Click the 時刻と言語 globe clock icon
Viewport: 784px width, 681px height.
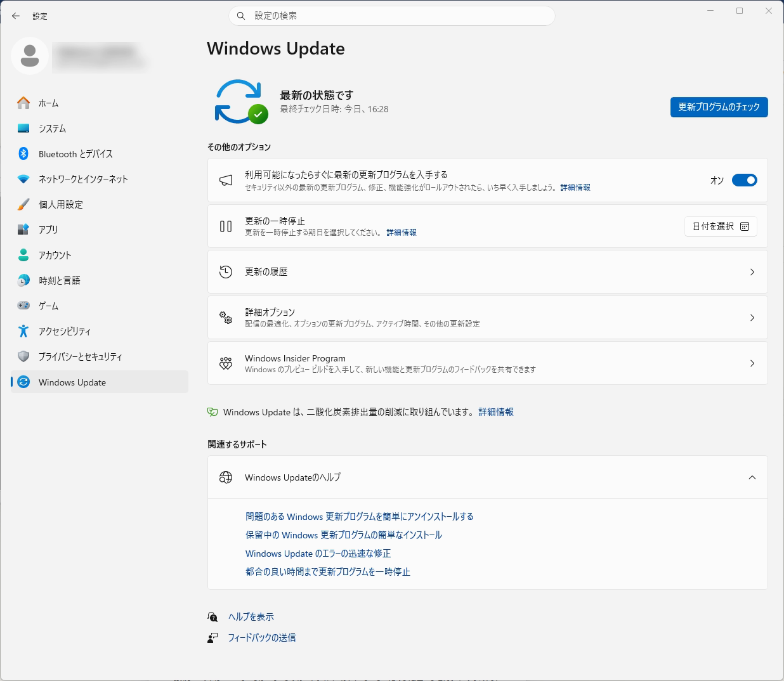point(23,280)
